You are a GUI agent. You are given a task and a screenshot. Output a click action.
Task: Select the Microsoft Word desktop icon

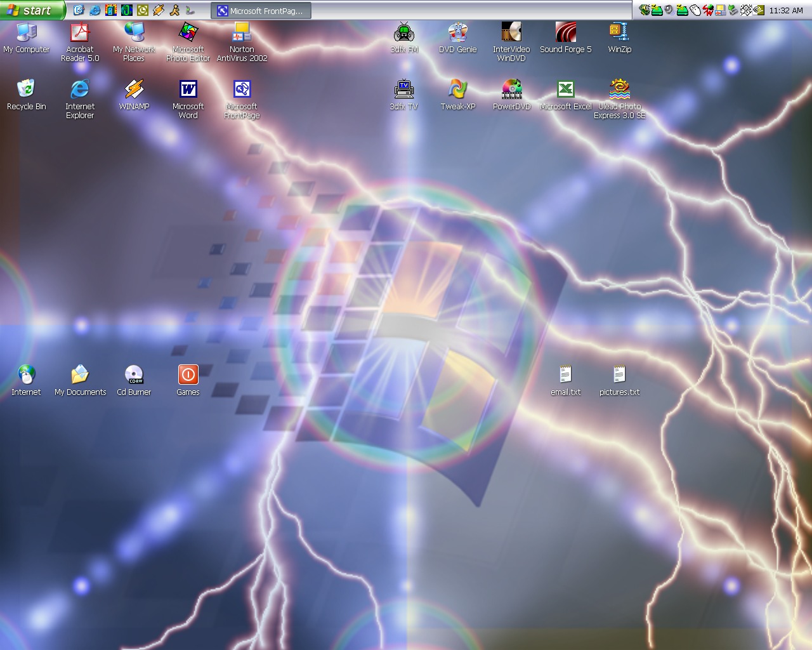point(188,99)
